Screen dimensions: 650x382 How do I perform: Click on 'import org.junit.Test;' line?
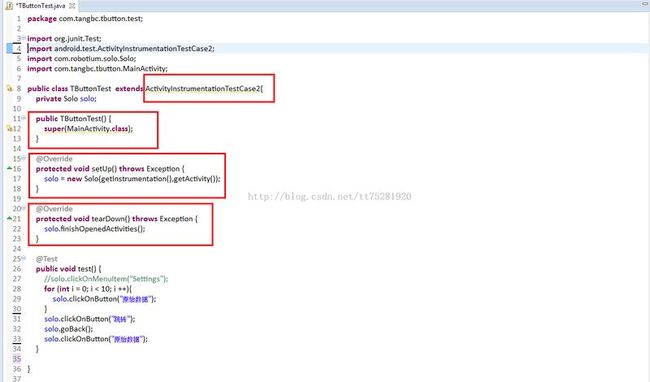coord(64,39)
